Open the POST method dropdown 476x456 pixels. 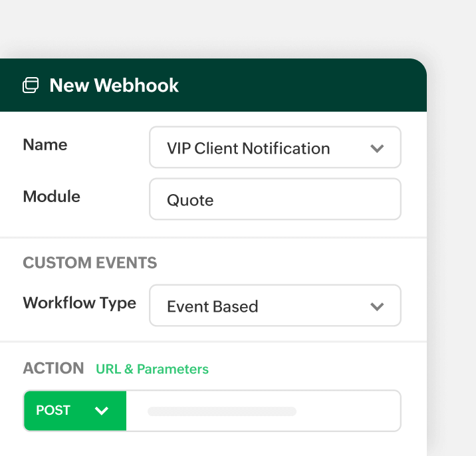tap(74, 411)
